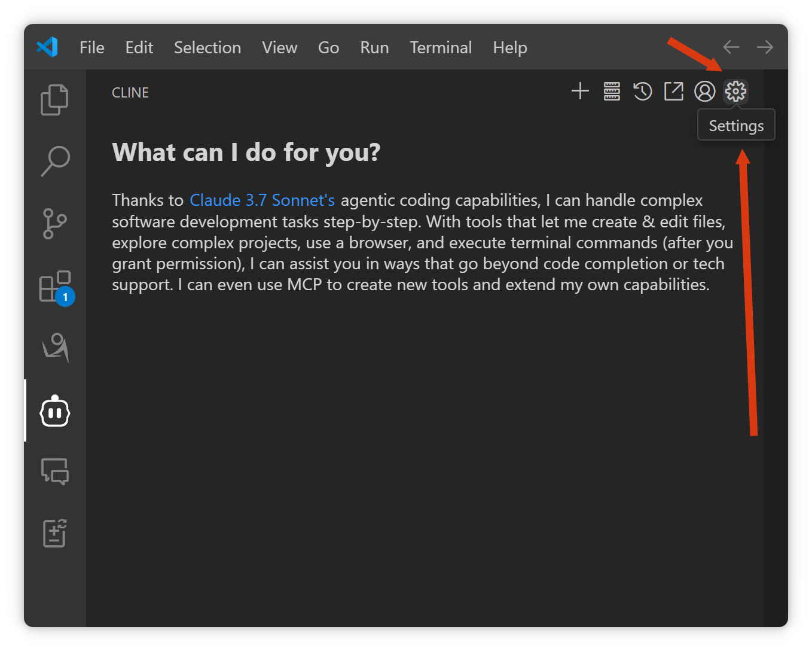Click the notes icon at activity bar bottom

(x=54, y=533)
